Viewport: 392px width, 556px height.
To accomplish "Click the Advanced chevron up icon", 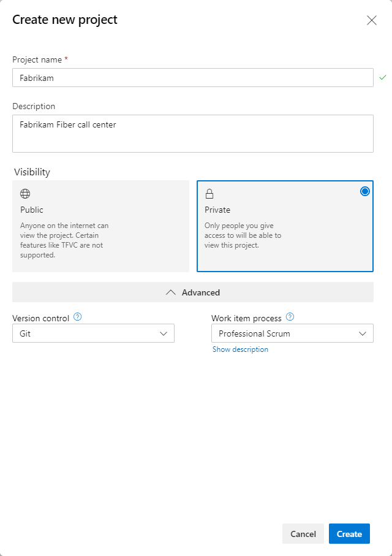I will (171, 292).
